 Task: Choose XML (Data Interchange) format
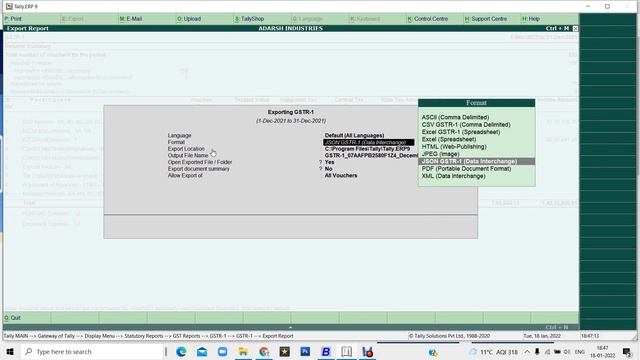[x=453, y=176]
